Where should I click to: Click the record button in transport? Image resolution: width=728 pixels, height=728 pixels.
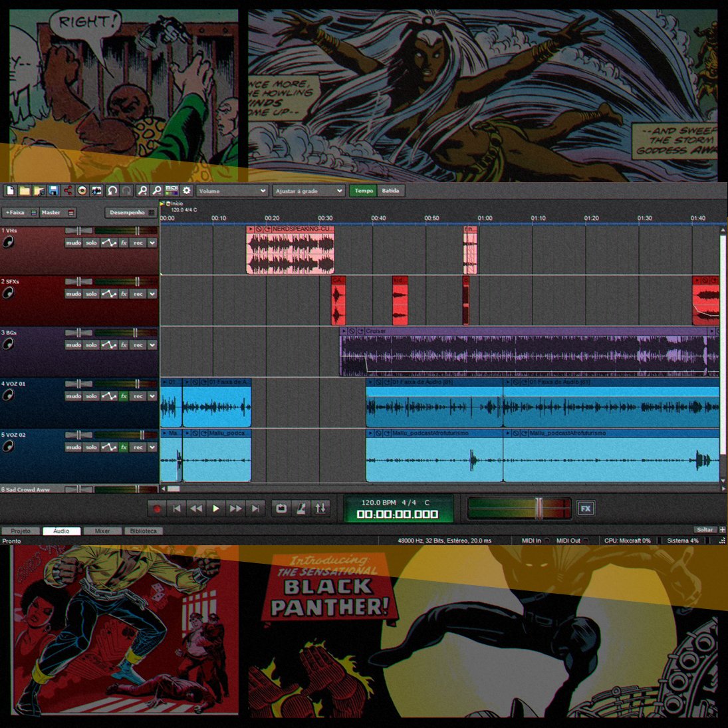pyautogui.click(x=157, y=509)
